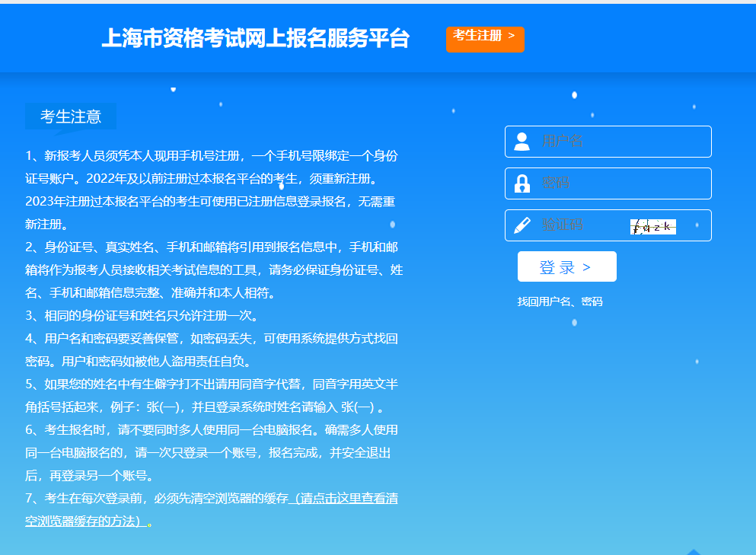Screen dimensions: 756x555
Task: Click the 上海市资格考试网上报名服务平台 title
Action: pos(255,39)
